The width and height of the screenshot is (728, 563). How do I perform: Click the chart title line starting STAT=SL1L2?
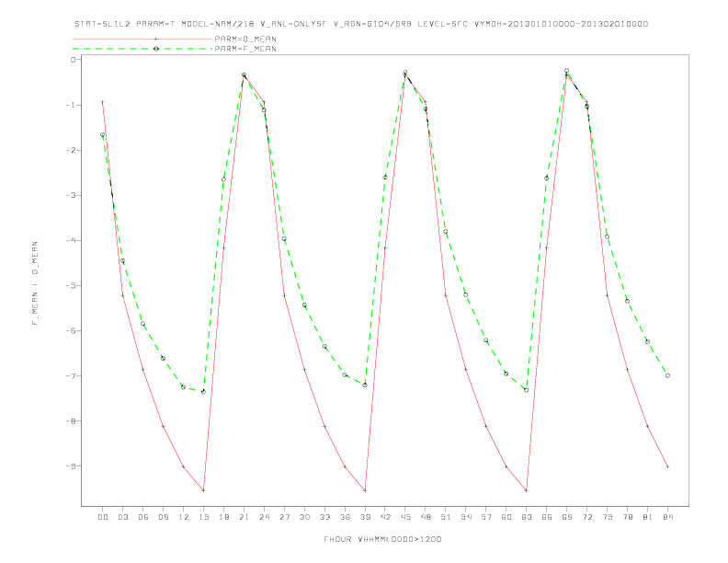(360, 24)
